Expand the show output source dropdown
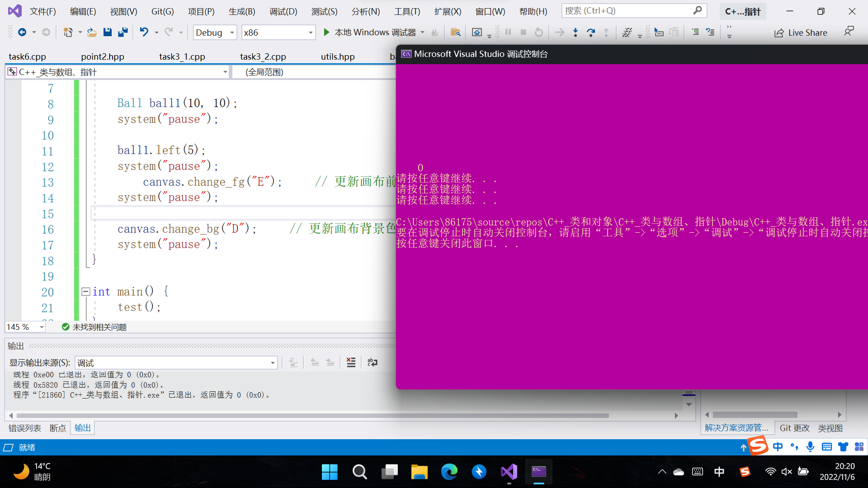 click(273, 363)
